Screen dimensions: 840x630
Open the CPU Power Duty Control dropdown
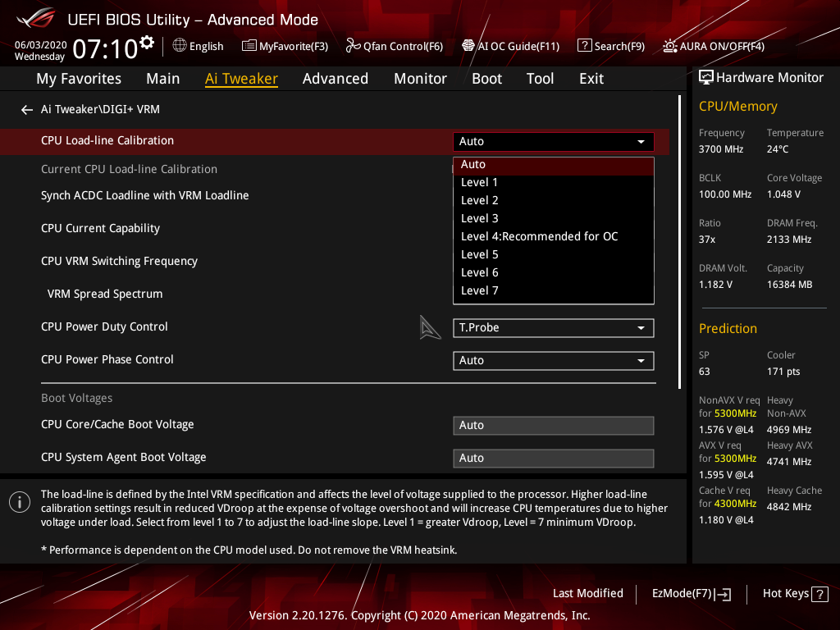click(x=553, y=327)
